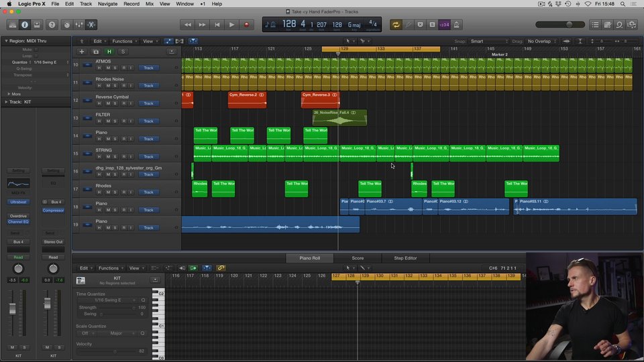Open Channel EQ plugin slot
The image size is (644, 362).
[x=18, y=222]
